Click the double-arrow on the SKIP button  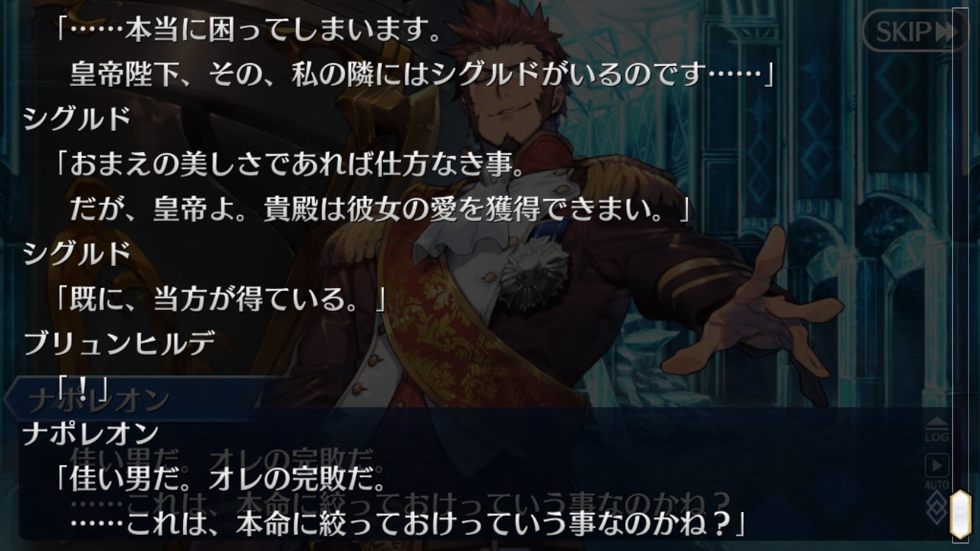click(945, 31)
